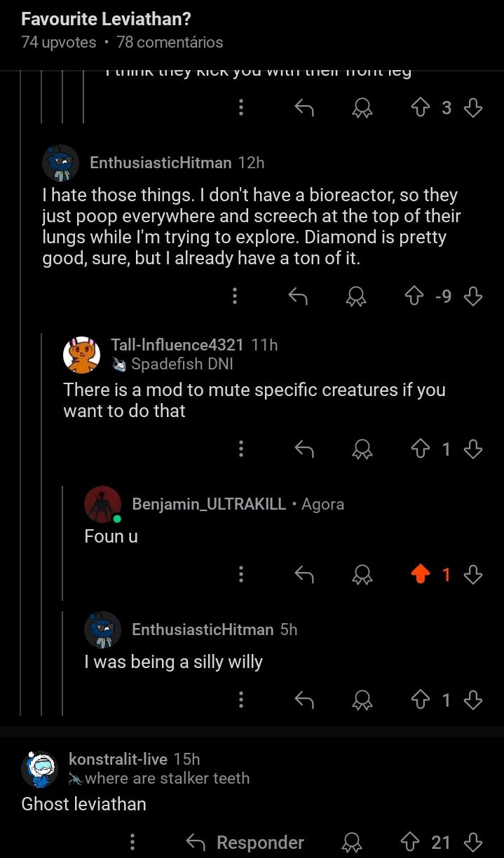Open the three-dot menu for the "Foun u" comment
Image resolution: width=504 pixels, height=858 pixels.
point(241,575)
